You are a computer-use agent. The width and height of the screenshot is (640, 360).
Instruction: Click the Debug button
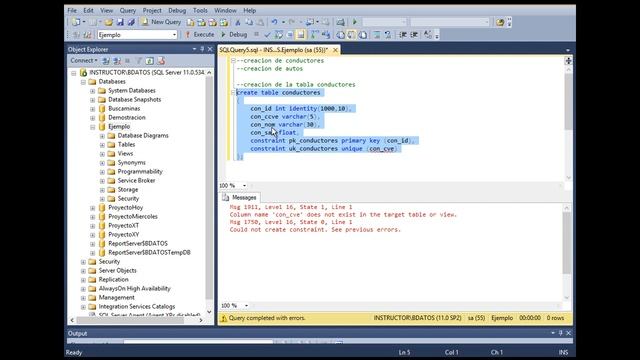(x=234, y=35)
